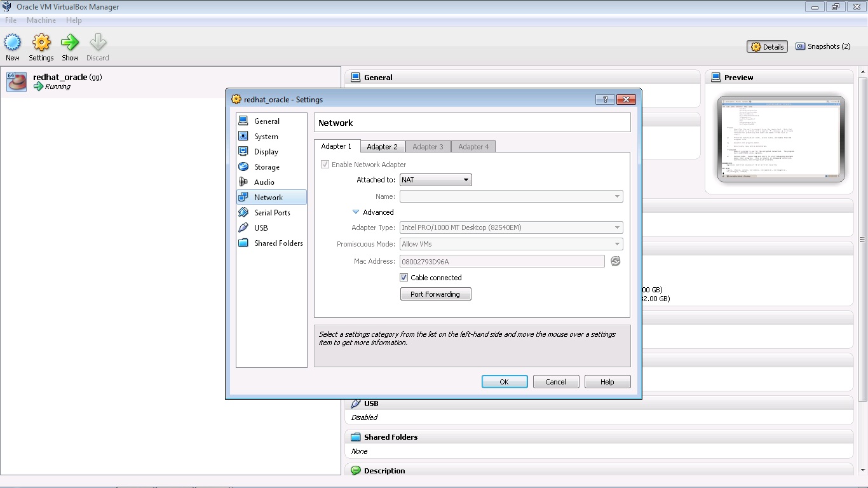Image resolution: width=868 pixels, height=488 pixels.
Task: Click OK in the settings dialog
Action: pyautogui.click(x=505, y=382)
